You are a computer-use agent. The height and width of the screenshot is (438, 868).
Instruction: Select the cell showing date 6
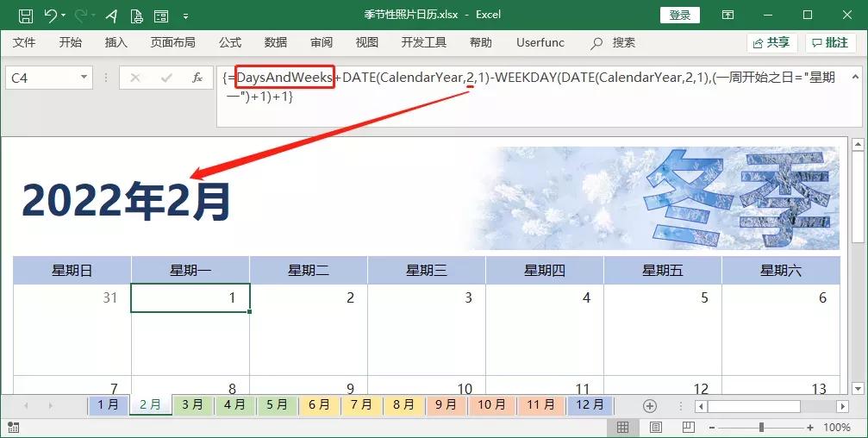coord(781,298)
